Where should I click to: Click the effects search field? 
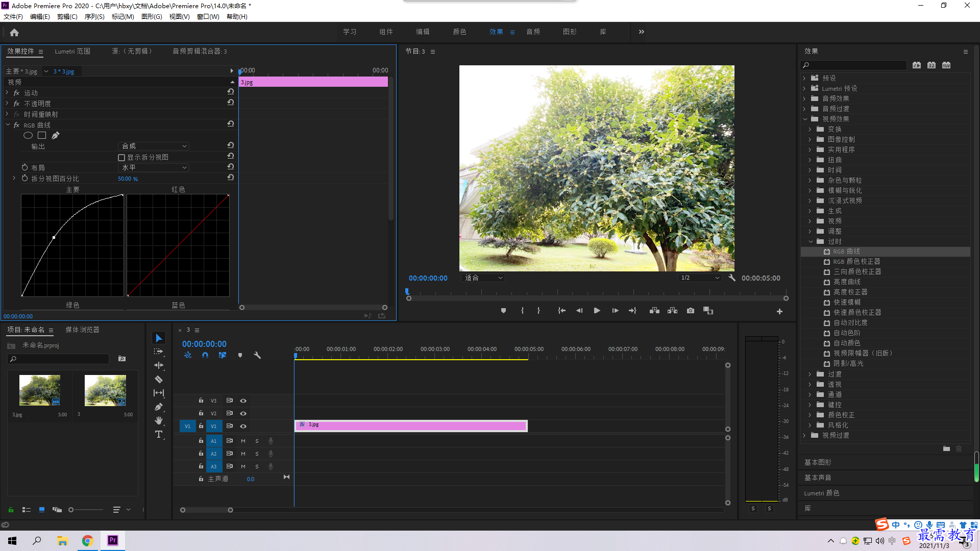(854, 65)
